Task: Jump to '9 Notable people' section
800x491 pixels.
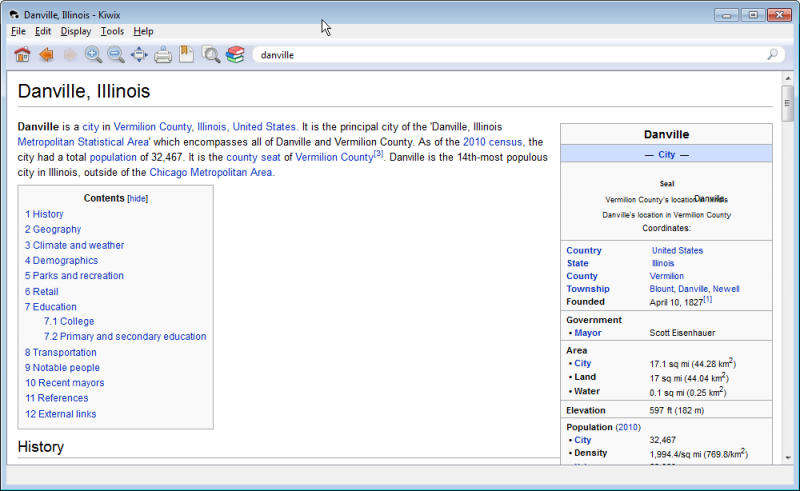Action: (62, 367)
